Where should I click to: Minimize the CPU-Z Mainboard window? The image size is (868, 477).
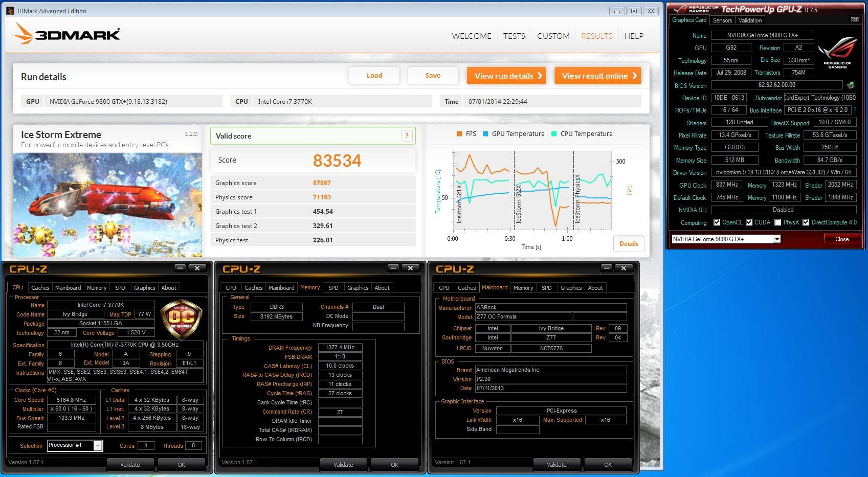click(607, 268)
